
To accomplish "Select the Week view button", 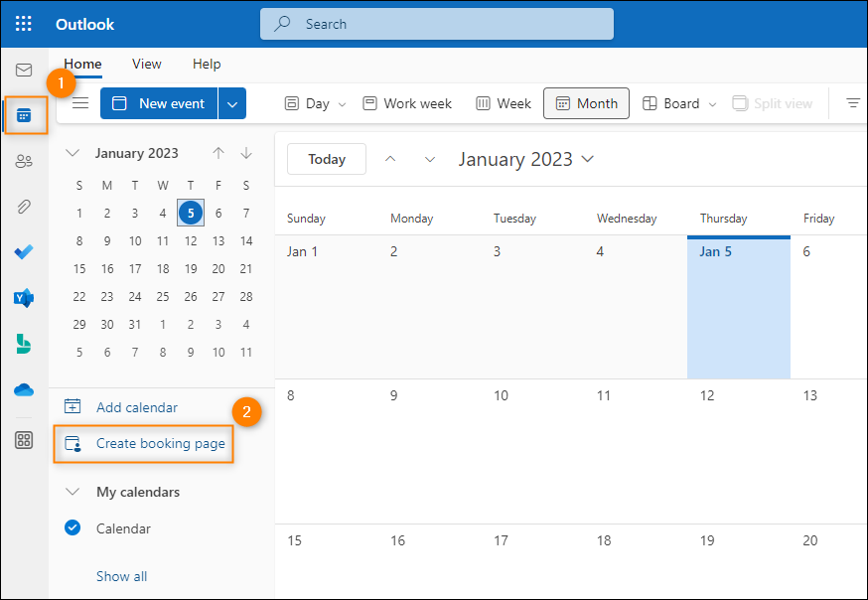I will [x=504, y=103].
